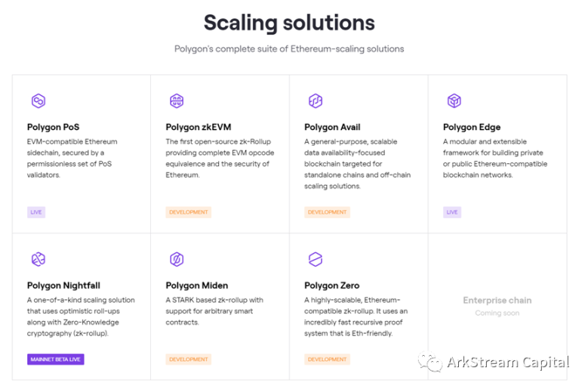588x389 pixels.
Task: Click the DEVELOPMENT badge under Polygon Zero
Action: (328, 360)
